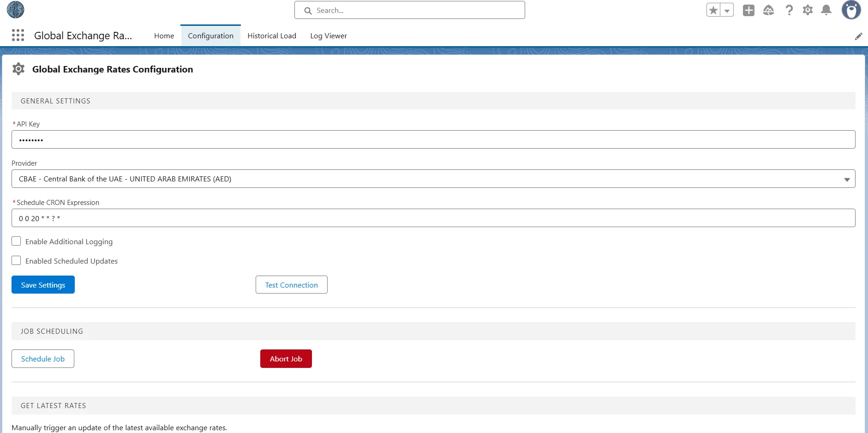Click Save Settings
Image resolution: width=868 pixels, height=433 pixels.
click(x=43, y=285)
